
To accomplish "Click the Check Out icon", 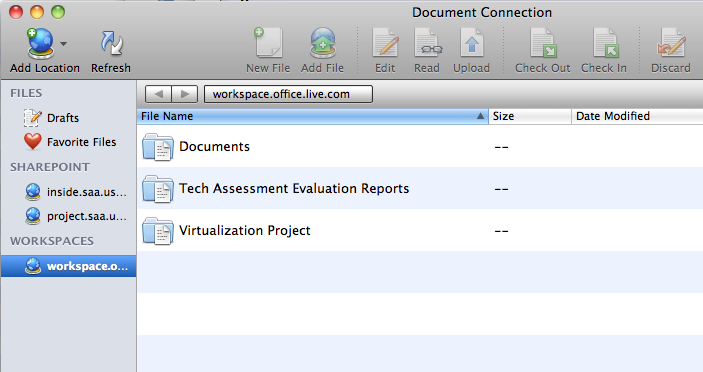I will [543, 43].
